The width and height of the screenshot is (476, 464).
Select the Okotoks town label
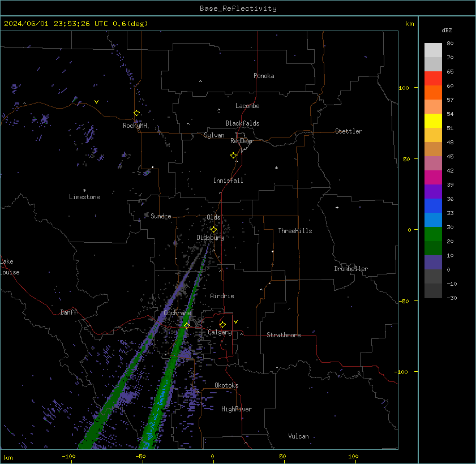tap(226, 385)
